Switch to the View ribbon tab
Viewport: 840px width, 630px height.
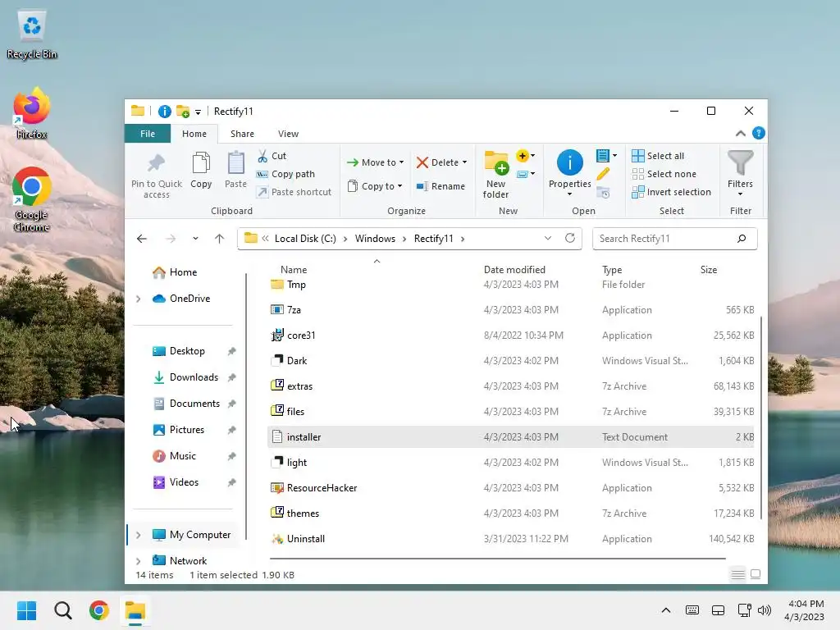click(x=288, y=134)
